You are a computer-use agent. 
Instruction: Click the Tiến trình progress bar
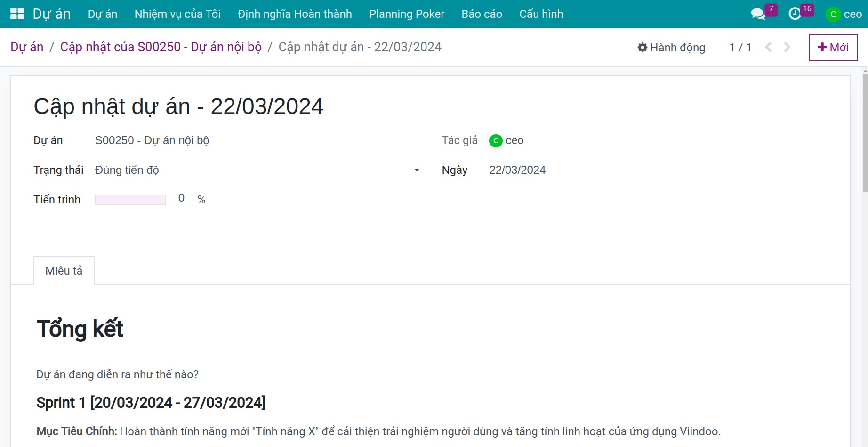(x=130, y=200)
